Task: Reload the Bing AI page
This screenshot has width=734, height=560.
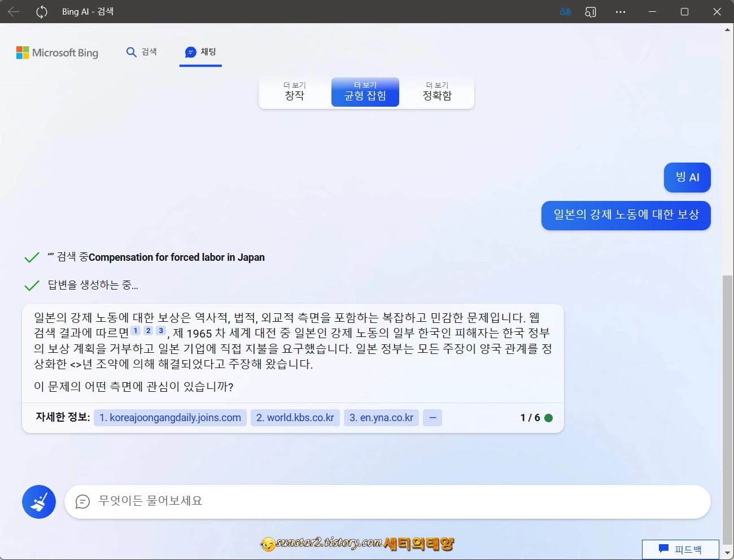Action: pos(42,12)
